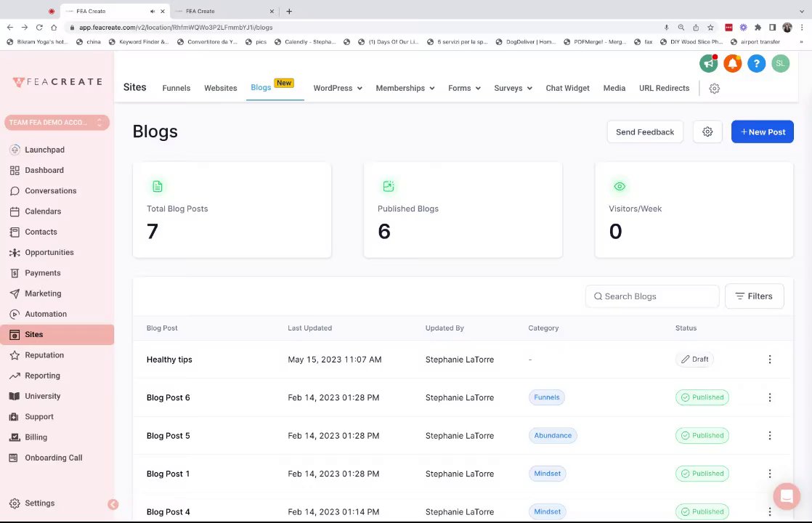This screenshot has width=812, height=523.
Task: Open the notifications bell icon
Action: coord(732,64)
